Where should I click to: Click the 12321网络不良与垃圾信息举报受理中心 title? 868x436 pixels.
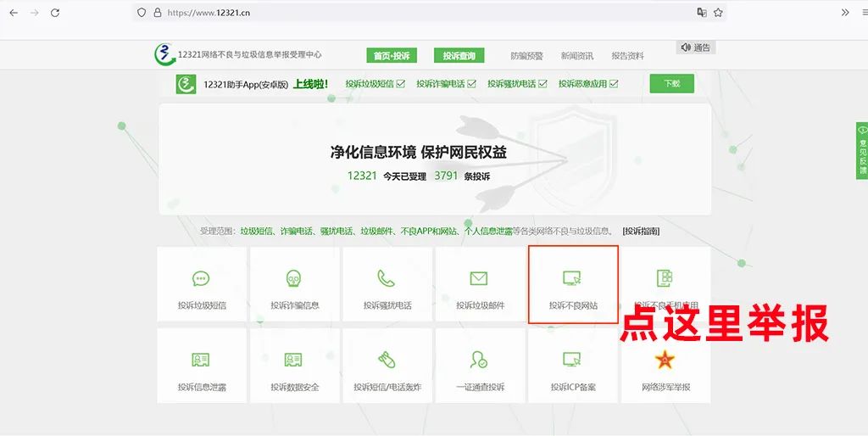click(250, 55)
